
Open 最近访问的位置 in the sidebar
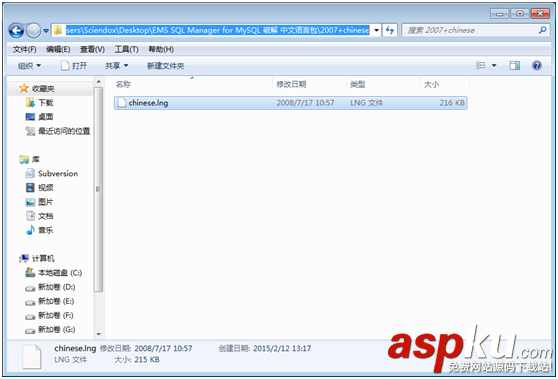coord(64,131)
